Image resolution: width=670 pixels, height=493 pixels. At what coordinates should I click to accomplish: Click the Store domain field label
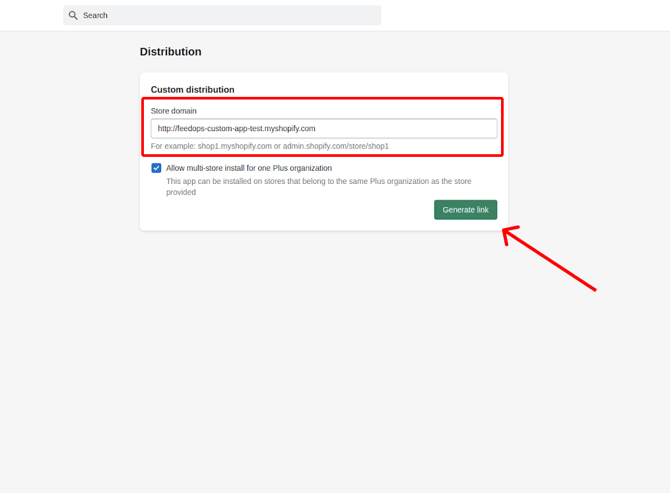coord(174,110)
